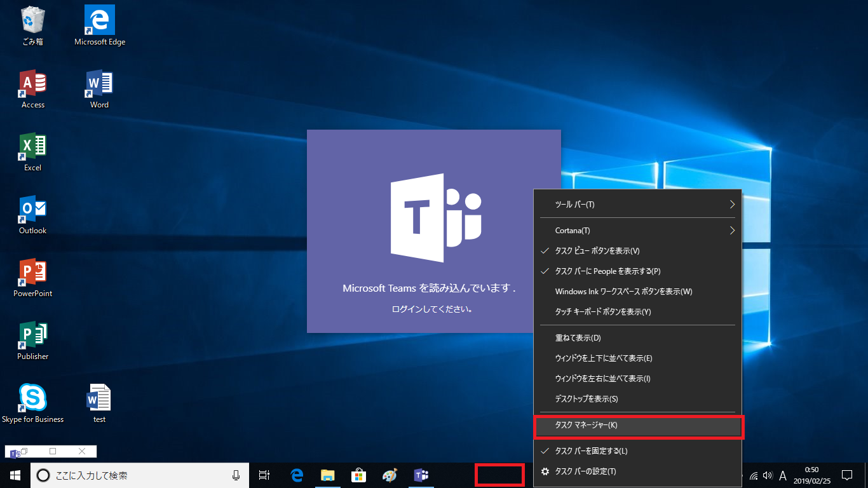Expand the Cortana(T) submenu
The image size is (868, 488).
pos(637,231)
